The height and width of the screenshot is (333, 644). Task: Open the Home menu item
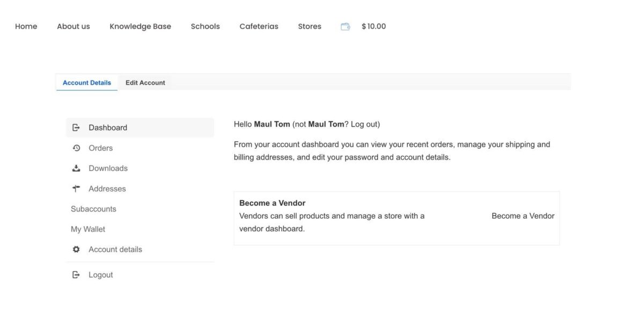[x=26, y=26]
